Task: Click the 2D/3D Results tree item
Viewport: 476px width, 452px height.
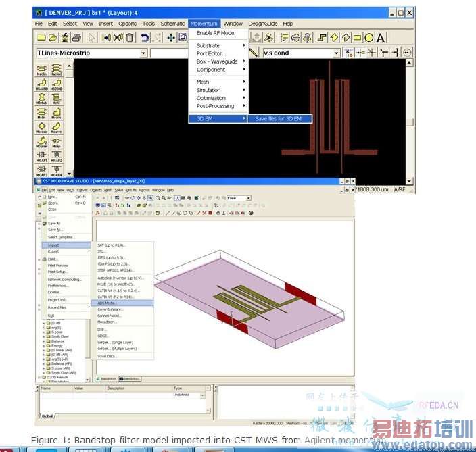Action: click(57, 378)
